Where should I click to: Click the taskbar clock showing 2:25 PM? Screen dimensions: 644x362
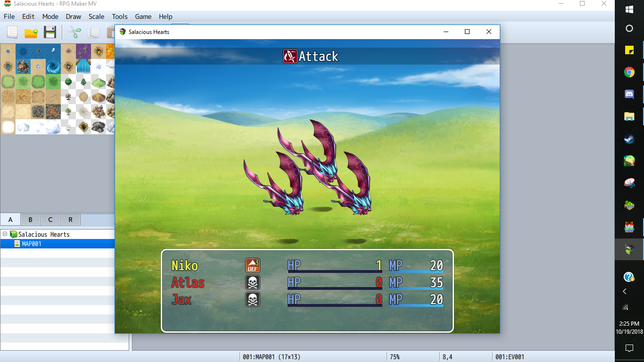(629, 324)
